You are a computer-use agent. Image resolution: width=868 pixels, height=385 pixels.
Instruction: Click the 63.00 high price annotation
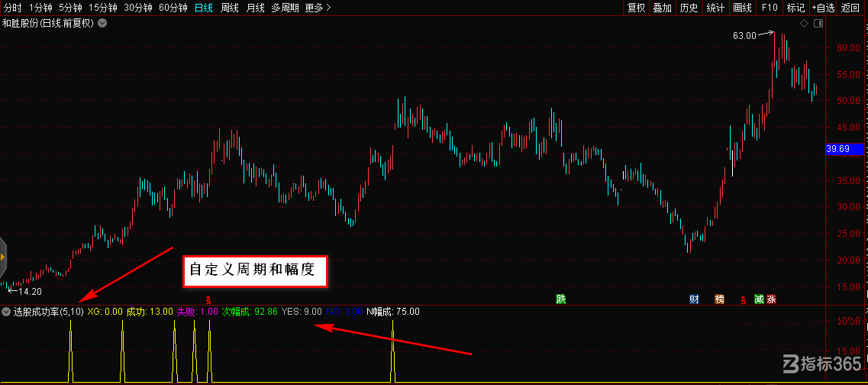[x=744, y=35]
